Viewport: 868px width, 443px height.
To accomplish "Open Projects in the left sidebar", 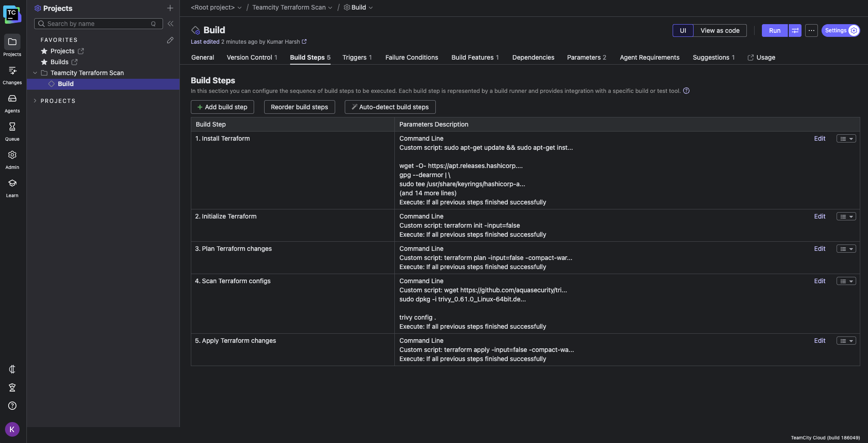I will tap(12, 46).
